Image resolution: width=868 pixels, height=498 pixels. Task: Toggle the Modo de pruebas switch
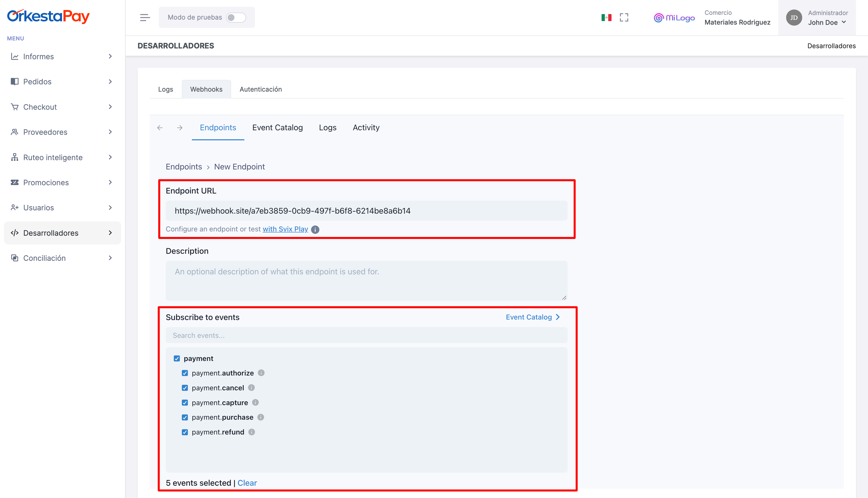pyautogui.click(x=236, y=17)
